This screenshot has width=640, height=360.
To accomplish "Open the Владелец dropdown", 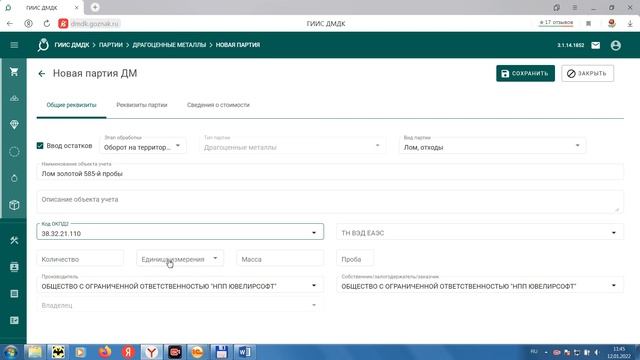I will coord(180,305).
